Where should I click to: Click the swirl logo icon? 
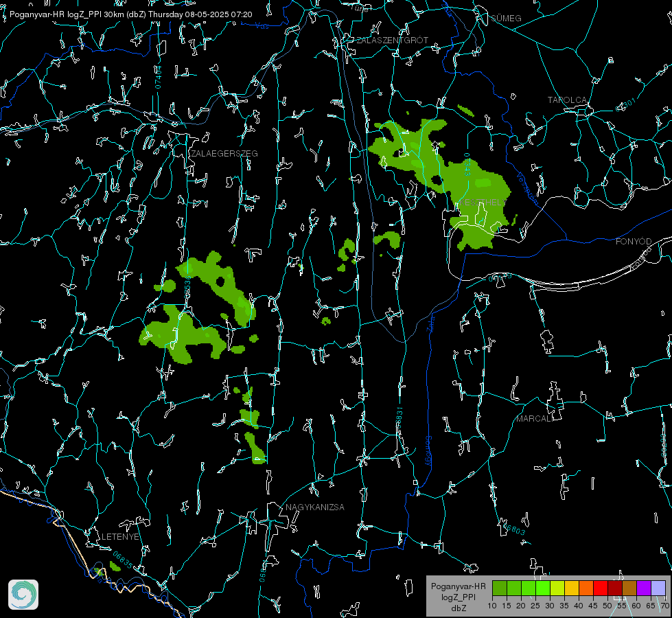[23, 595]
